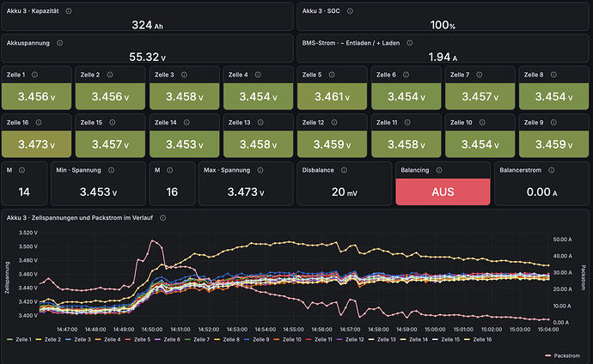Click the info icon next to Zelle 1

(34, 75)
